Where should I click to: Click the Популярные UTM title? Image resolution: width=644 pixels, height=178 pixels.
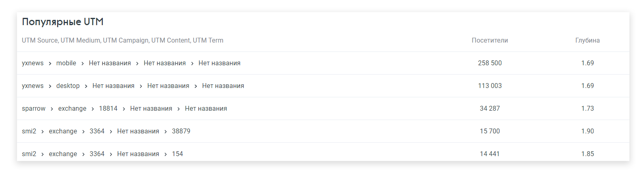(x=63, y=22)
